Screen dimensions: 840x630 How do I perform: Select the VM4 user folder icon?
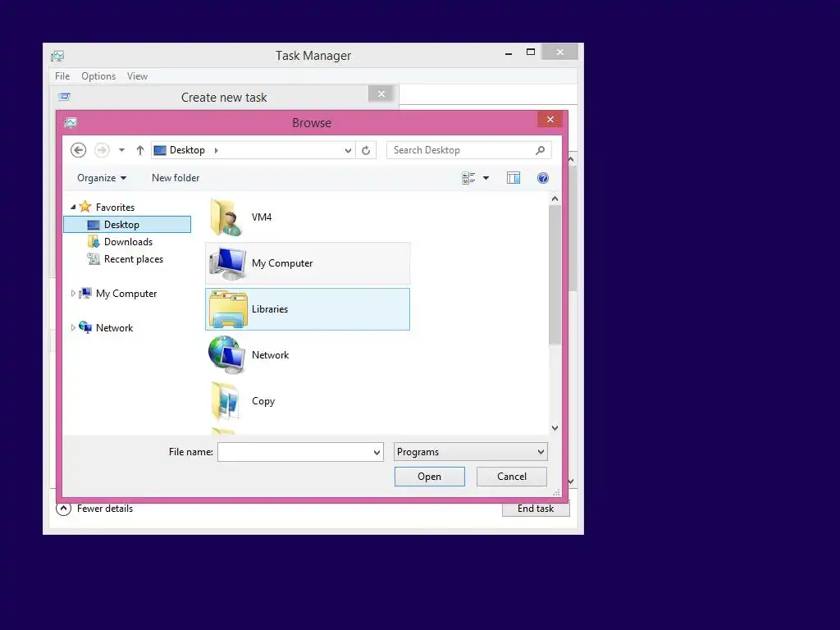226,217
